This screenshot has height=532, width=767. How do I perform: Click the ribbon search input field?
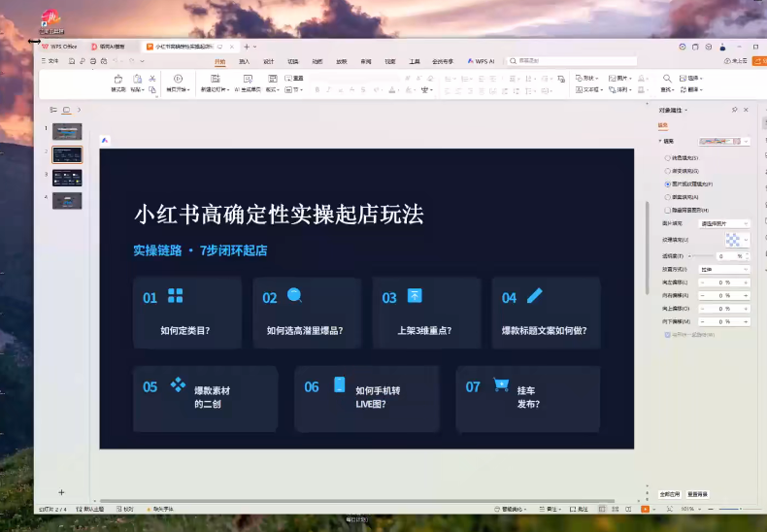(x=572, y=61)
